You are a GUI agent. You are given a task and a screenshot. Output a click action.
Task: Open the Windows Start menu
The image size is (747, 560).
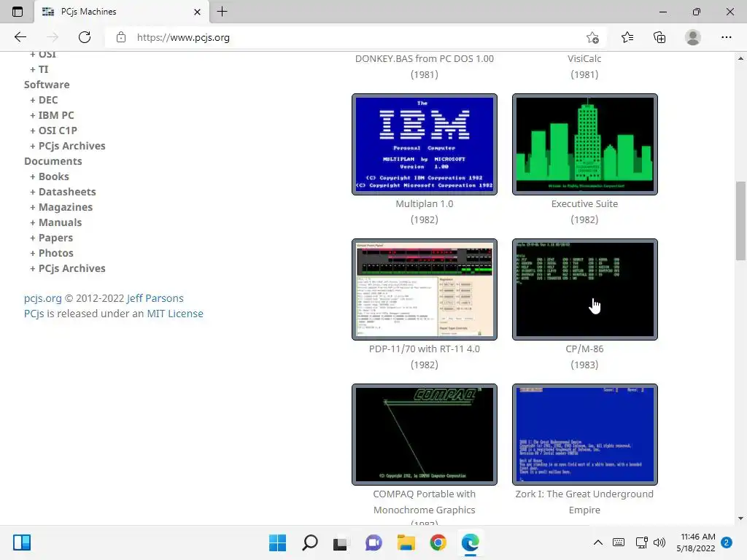point(278,542)
